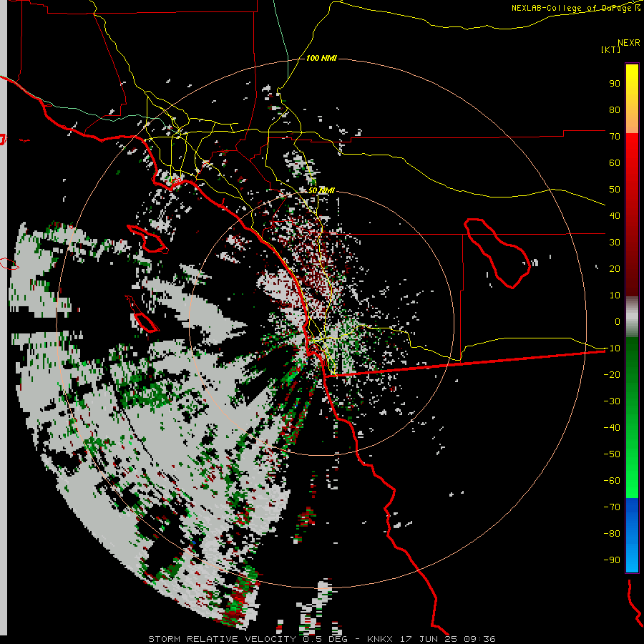Click the 40 value on velocity scale
This screenshot has width=644, height=644.
615,215
